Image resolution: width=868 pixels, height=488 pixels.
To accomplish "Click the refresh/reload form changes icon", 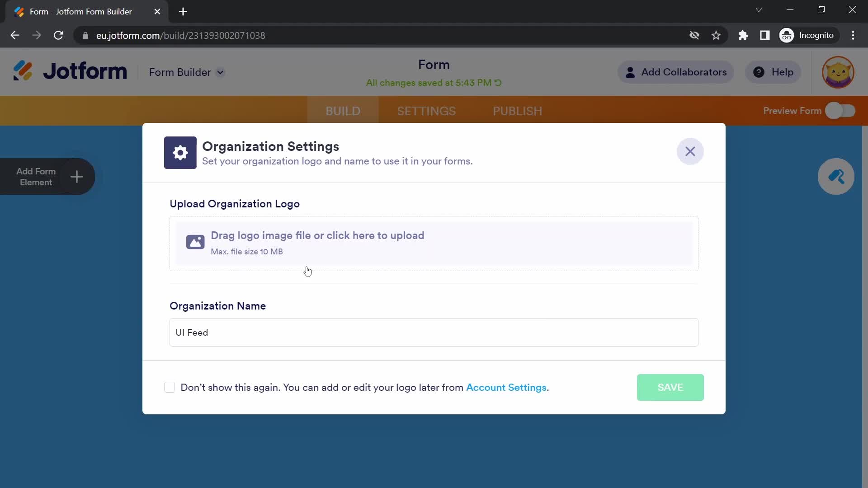I will point(498,83).
